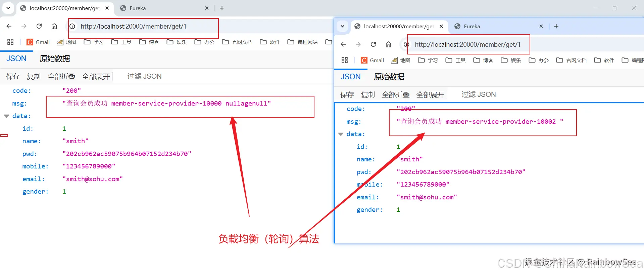The height and width of the screenshot is (274, 644).
Task: Open 地图 bookmark in right window
Action: [x=401, y=60]
